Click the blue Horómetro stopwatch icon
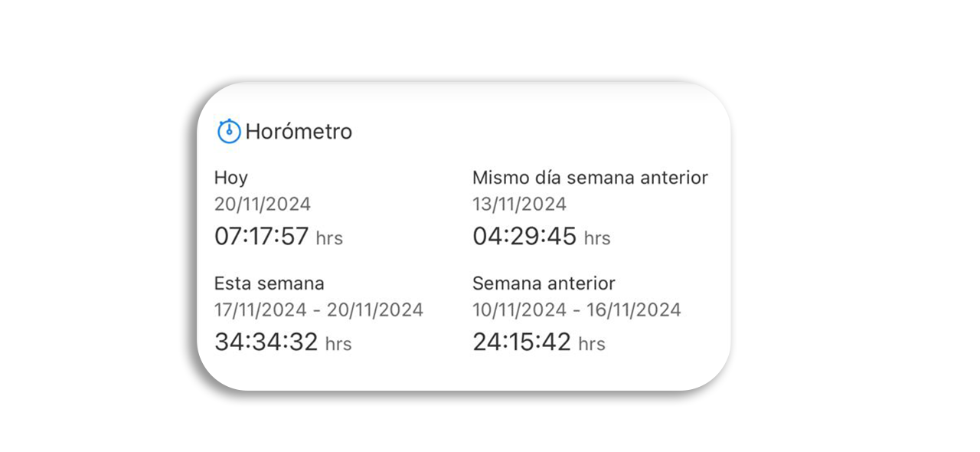Screen dimensions: 980x452 (x=229, y=131)
